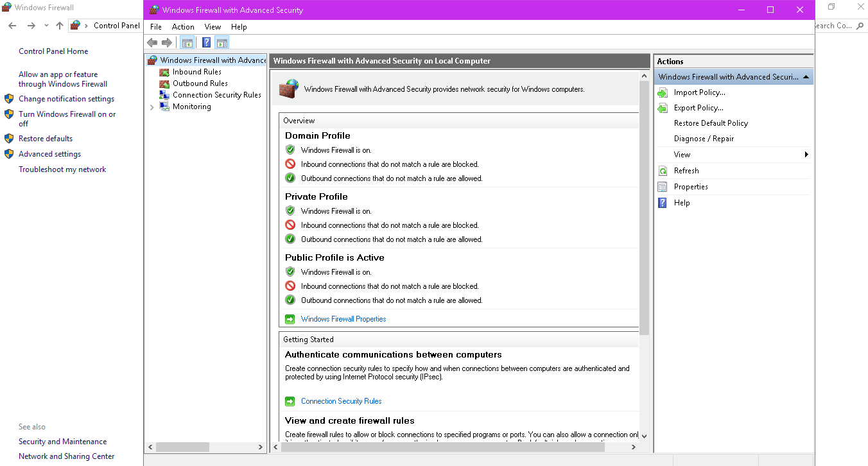Click the tree pane horizontal scrollbar right arrow
868x466 pixels.
point(261,447)
